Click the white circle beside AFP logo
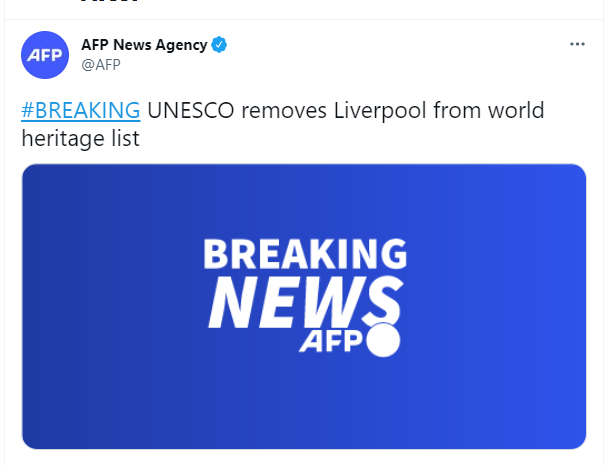 384,342
